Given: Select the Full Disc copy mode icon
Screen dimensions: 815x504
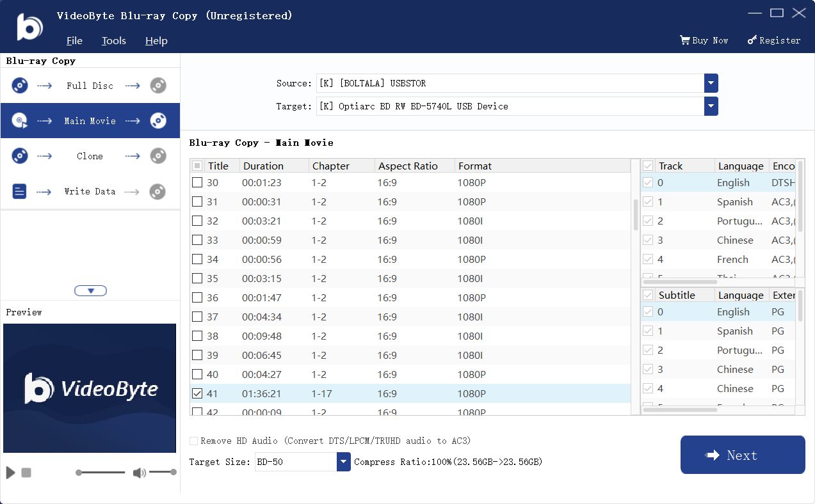Looking at the screenshot, I should tap(19, 85).
